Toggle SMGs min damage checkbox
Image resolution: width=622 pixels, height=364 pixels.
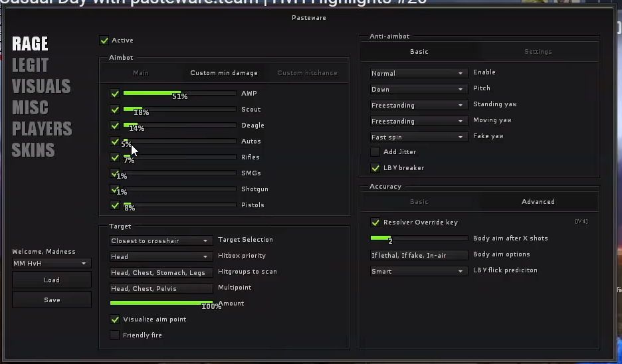coord(115,173)
